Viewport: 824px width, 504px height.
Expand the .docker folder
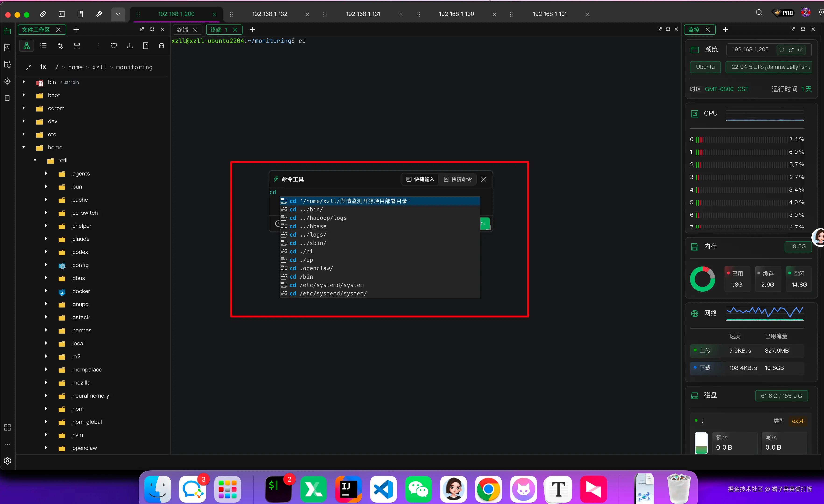(x=46, y=291)
